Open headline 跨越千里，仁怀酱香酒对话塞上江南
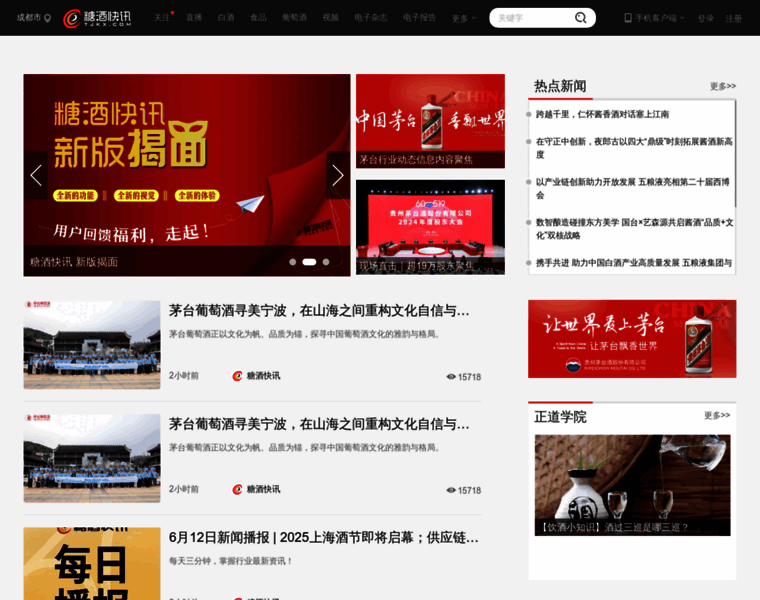 [x=602, y=114]
